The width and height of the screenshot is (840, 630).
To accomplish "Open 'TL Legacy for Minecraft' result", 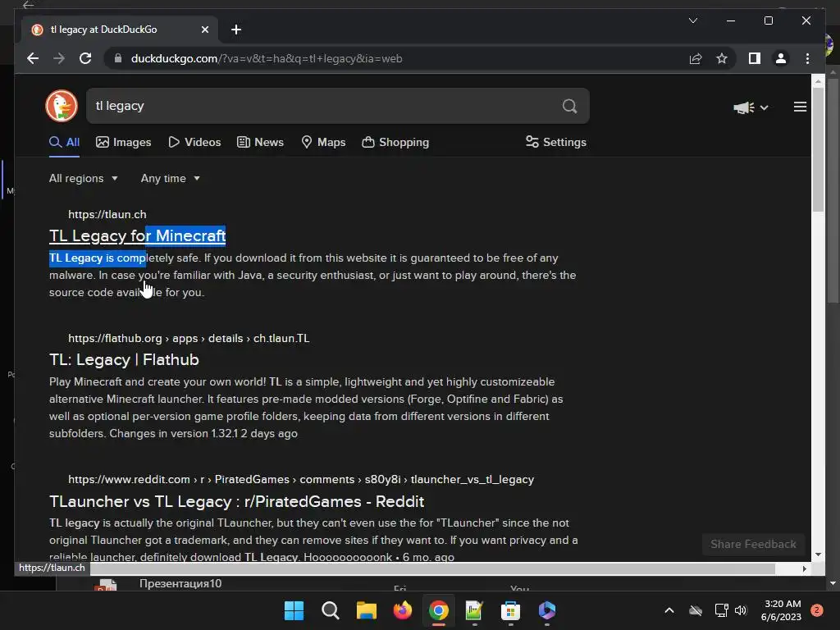I will (137, 235).
